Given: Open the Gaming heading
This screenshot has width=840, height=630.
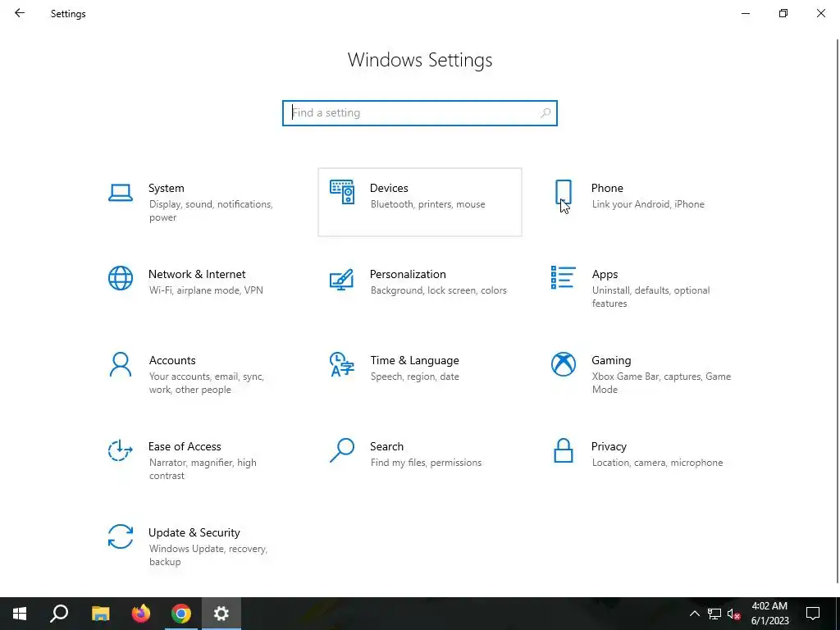Looking at the screenshot, I should 611,361.
